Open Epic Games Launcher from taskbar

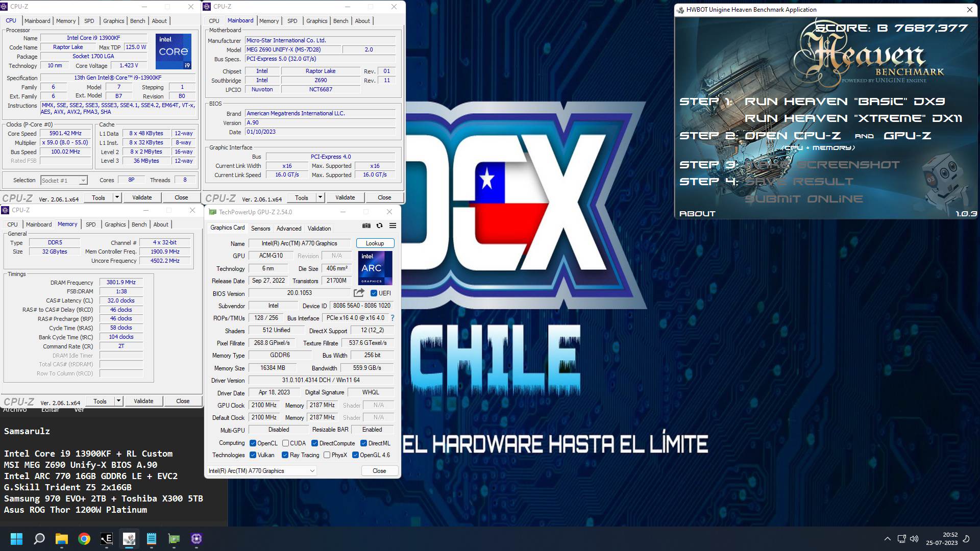[x=107, y=539]
